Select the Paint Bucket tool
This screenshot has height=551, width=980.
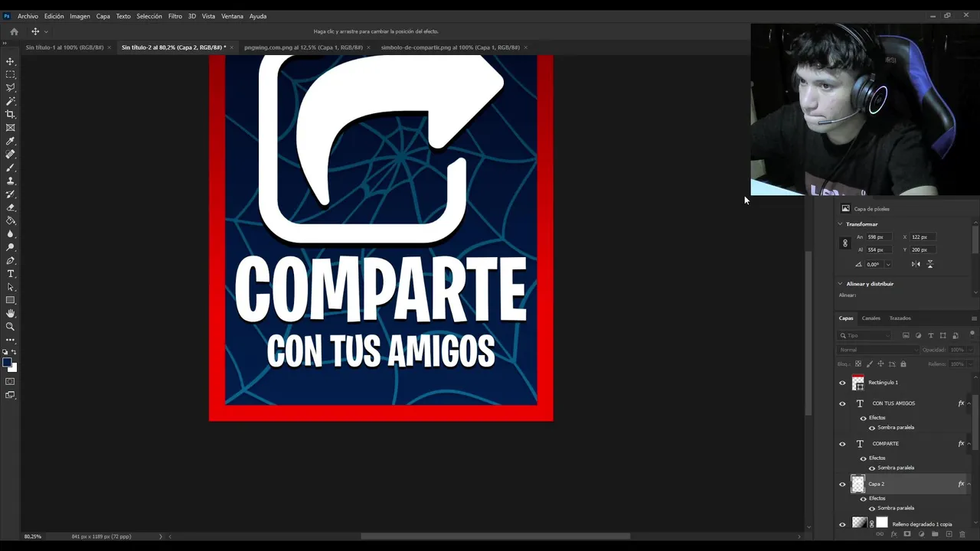click(10, 220)
